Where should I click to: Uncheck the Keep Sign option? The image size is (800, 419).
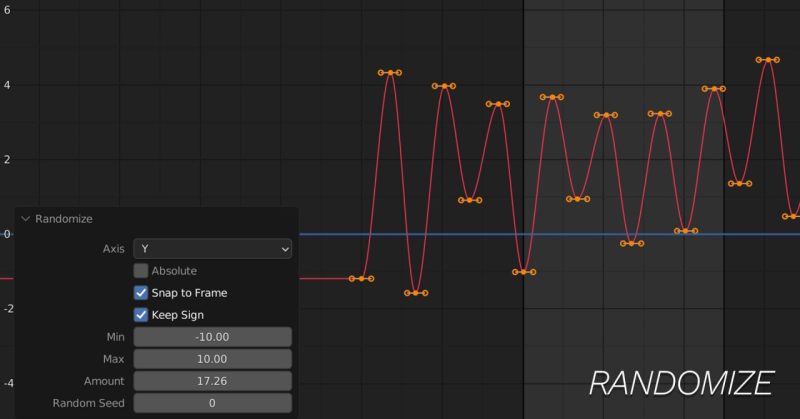pos(141,315)
